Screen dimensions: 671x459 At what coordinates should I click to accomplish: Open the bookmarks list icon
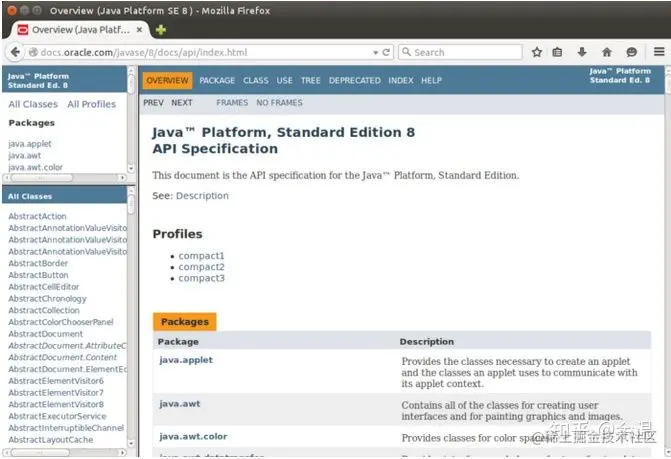click(x=557, y=52)
